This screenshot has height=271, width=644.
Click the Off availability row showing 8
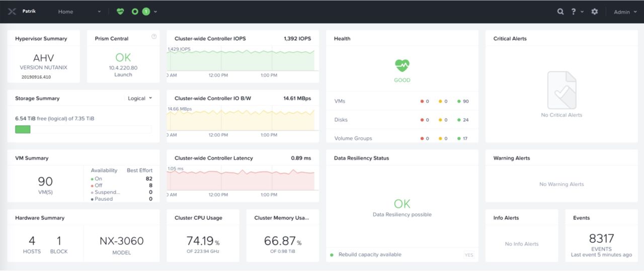point(121,186)
